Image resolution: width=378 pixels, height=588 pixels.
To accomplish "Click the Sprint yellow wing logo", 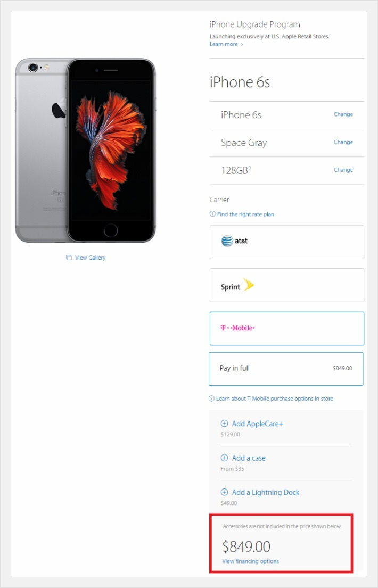I will coord(248,285).
